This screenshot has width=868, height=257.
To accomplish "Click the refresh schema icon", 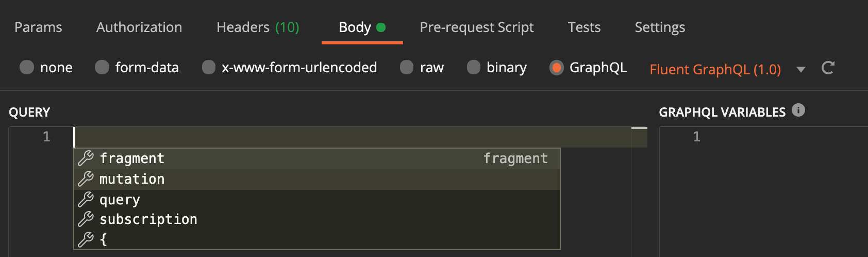I will 828,68.
